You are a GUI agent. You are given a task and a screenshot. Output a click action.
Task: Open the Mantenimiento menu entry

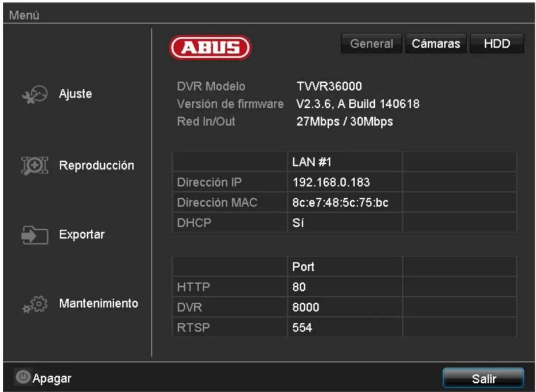coord(99,303)
